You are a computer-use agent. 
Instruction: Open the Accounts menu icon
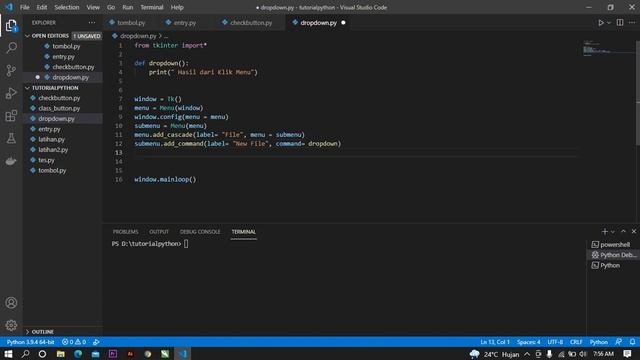coord(11,302)
